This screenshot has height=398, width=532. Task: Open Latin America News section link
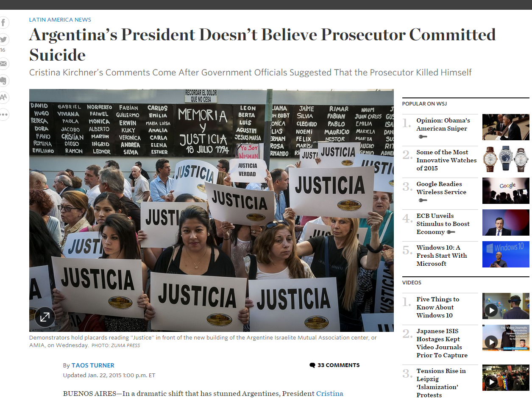click(60, 19)
